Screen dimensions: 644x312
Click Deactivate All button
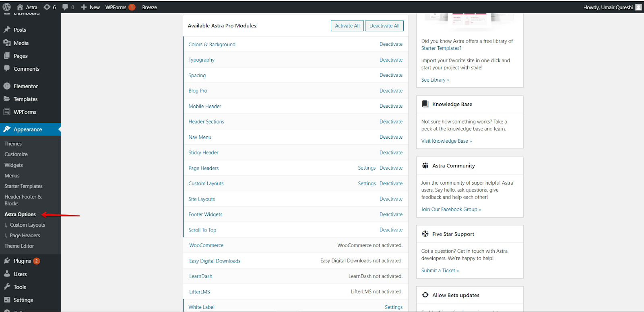click(x=384, y=26)
